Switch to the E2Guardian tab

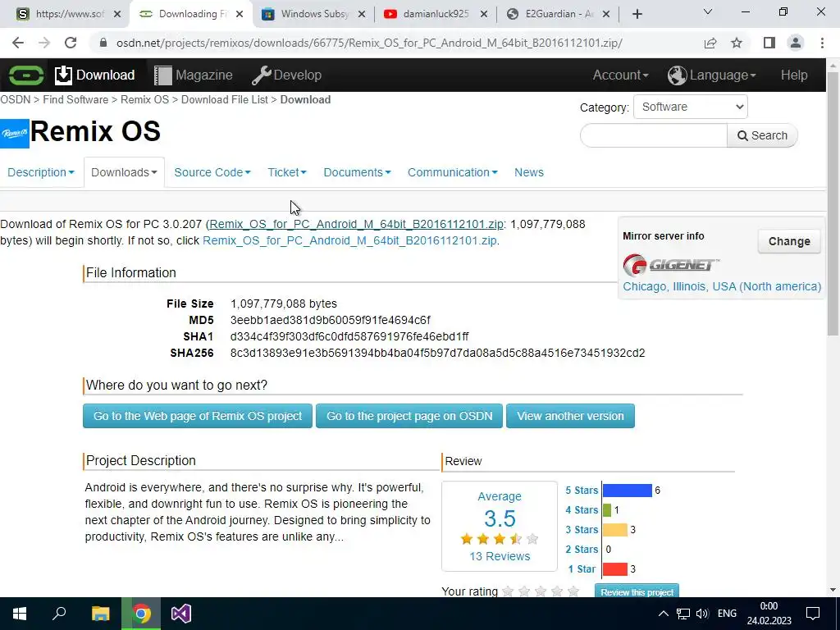559,15
